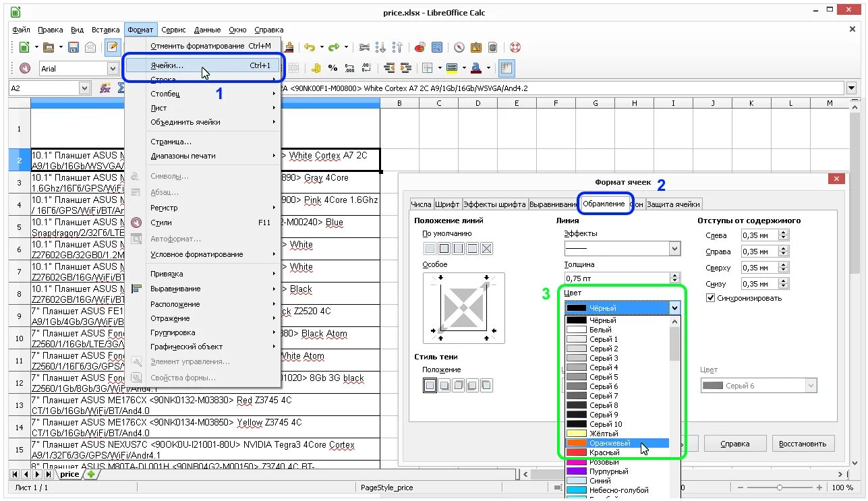The height and width of the screenshot is (501, 868).
Task: Click the percent number format icon
Action: pyautogui.click(x=332, y=68)
